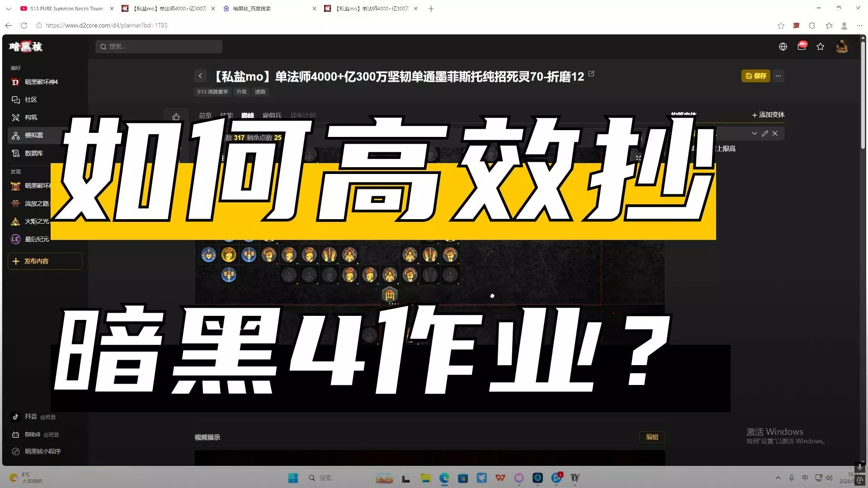Switch to the 战争计划 tab
The image size is (868, 488).
click(302, 115)
